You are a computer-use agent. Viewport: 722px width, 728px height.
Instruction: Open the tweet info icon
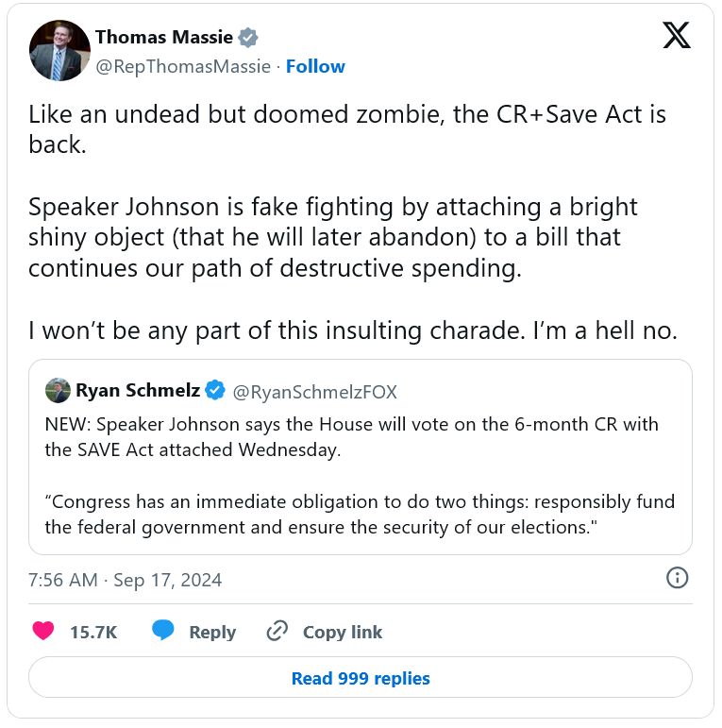tap(677, 578)
